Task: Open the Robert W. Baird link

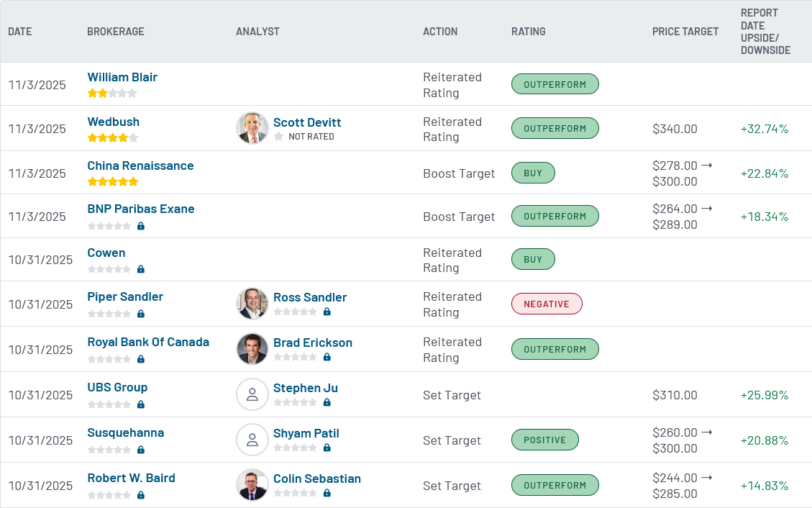Action: [132, 478]
